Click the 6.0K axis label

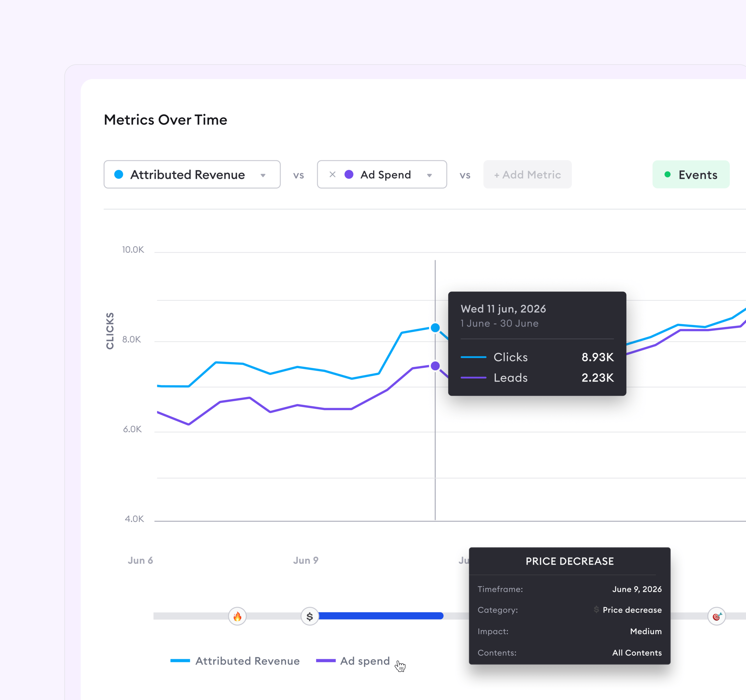point(133,429)
